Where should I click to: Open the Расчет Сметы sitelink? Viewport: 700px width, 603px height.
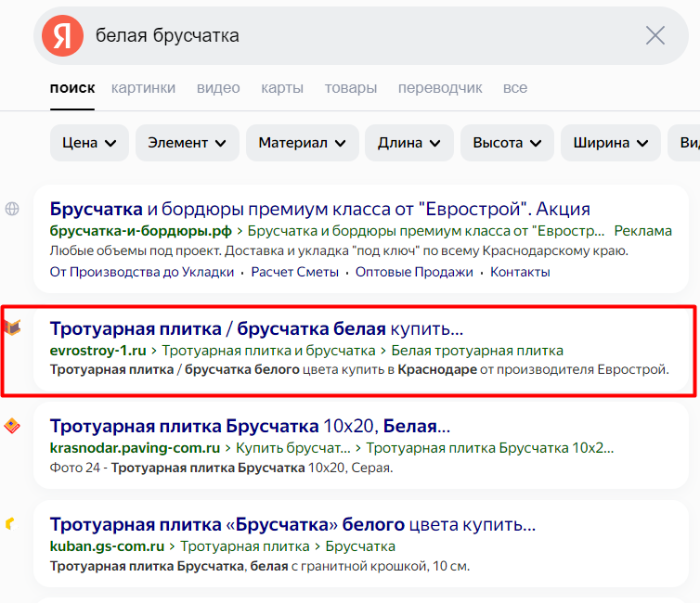point(302,272)
